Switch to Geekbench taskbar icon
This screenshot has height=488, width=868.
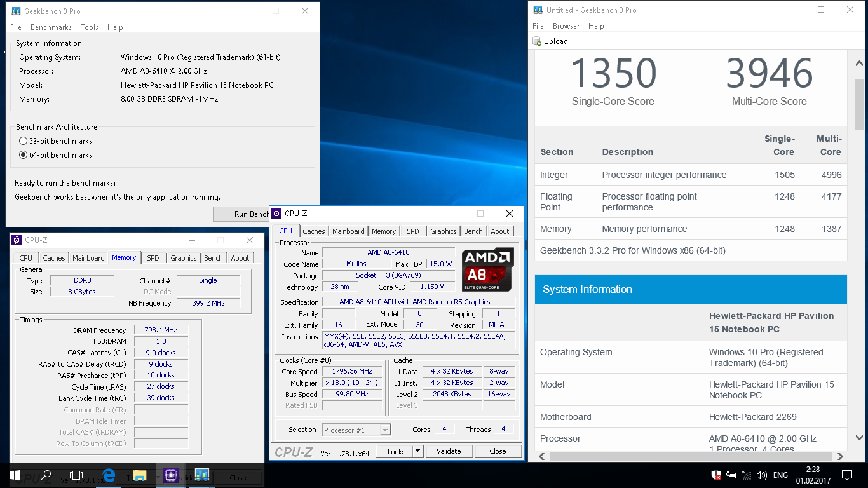point(202,475)
